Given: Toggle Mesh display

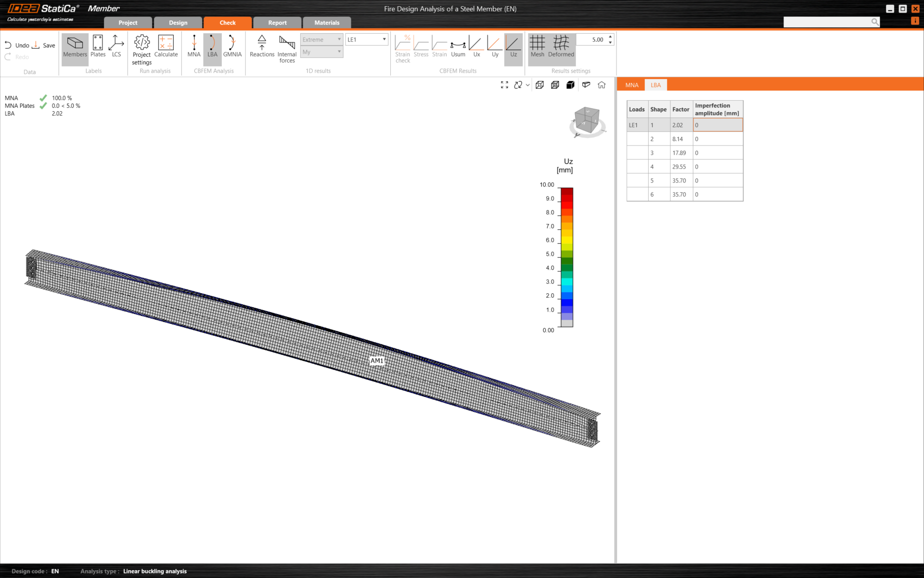Looking at the screenshot, I should coord(537,46).
